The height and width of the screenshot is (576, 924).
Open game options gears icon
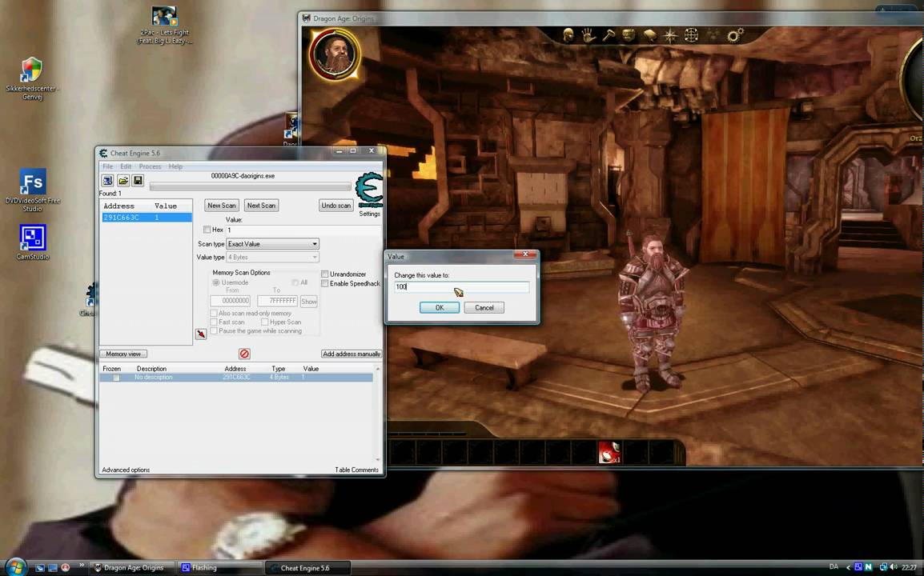point(735,35)
